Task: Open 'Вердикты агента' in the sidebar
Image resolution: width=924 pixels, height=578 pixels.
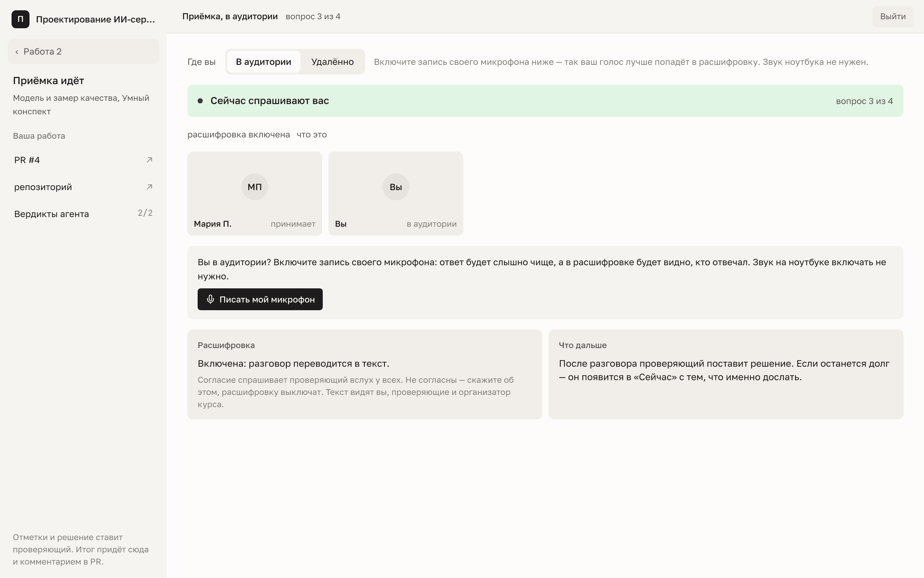Action: 83,214
